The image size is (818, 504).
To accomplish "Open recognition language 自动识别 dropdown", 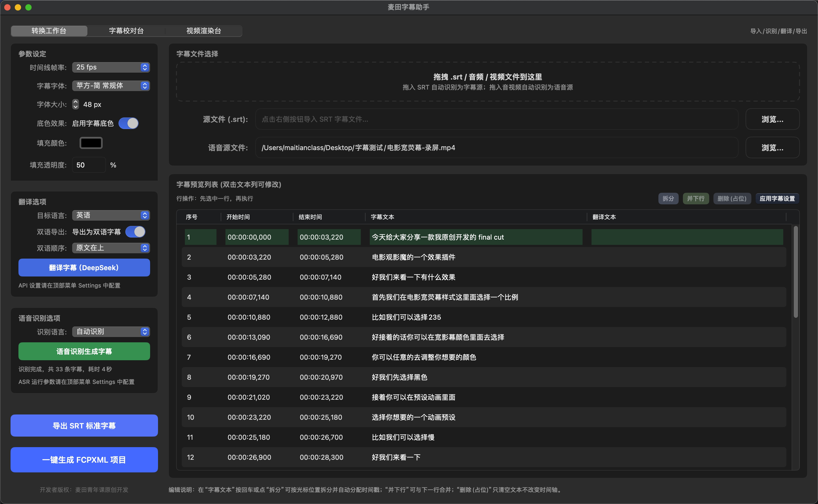I will [111, 332].
